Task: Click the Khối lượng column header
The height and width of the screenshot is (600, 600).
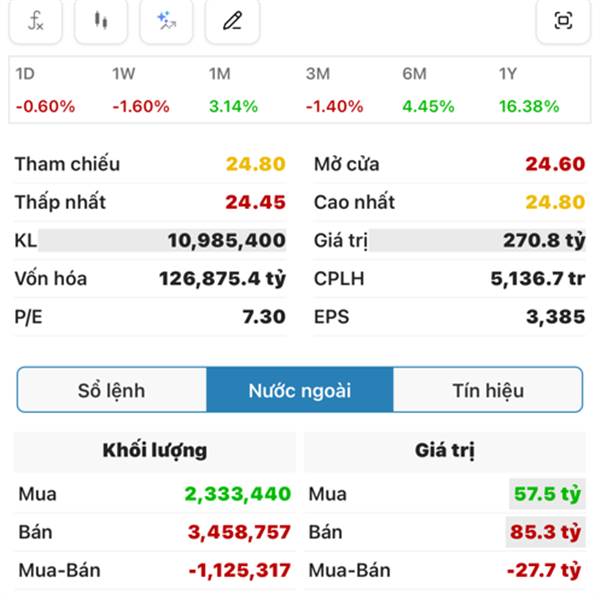Action: click(x=155, y=451)
